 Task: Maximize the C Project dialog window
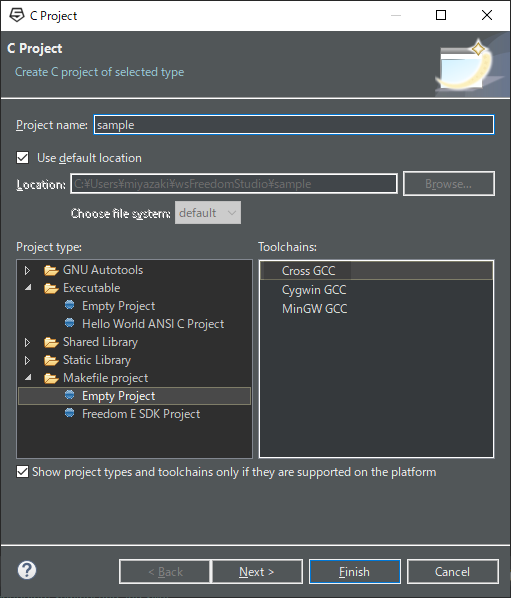click(x=441, y=15)
